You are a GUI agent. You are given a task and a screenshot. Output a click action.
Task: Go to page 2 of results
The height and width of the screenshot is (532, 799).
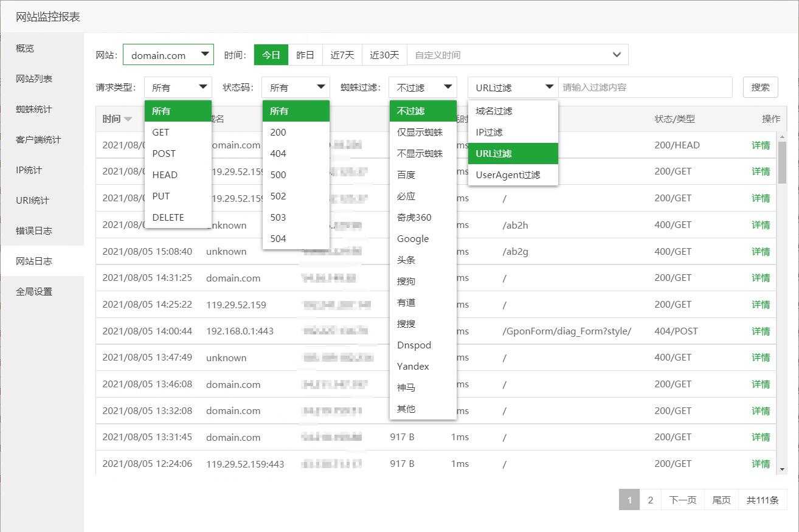(651, 500)
